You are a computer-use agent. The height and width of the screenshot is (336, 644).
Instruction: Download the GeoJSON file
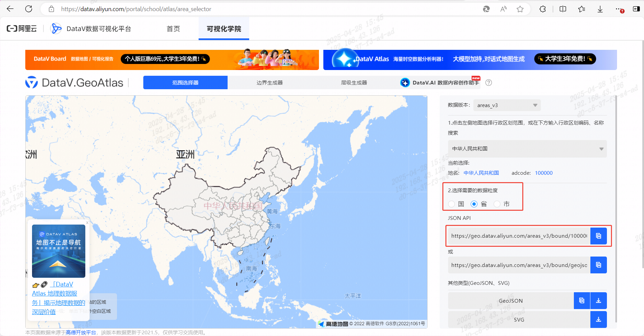click(598, 300)
